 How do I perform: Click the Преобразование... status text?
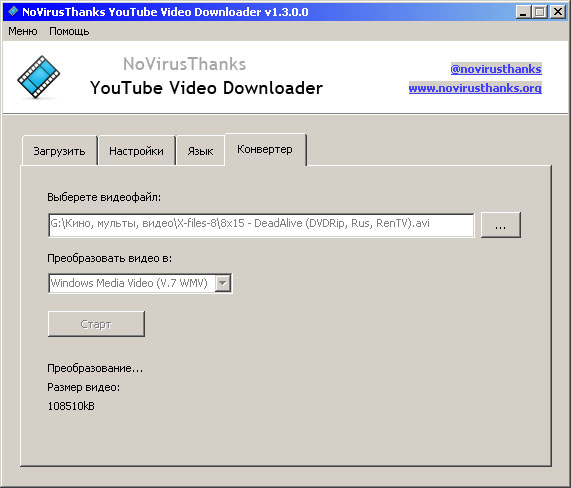(x=95, y=368)
